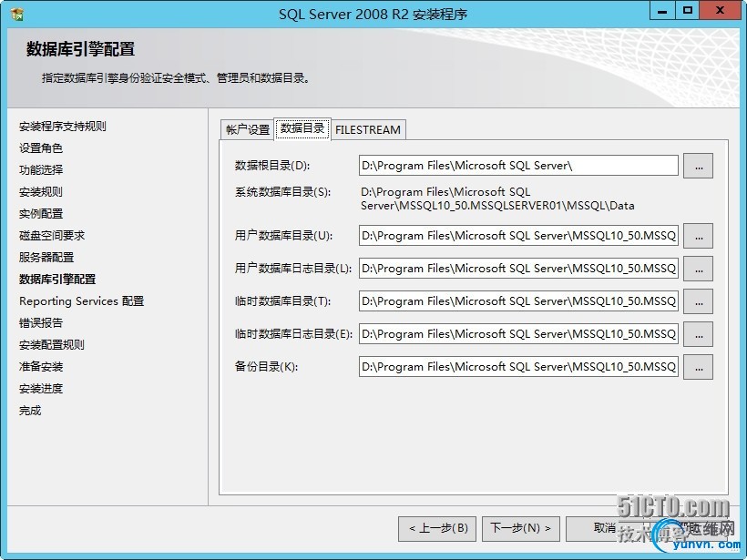The width and height of the screenshot is (747, 560).
Task: Open the FILESTREAM tab
Action: (368, 129)
